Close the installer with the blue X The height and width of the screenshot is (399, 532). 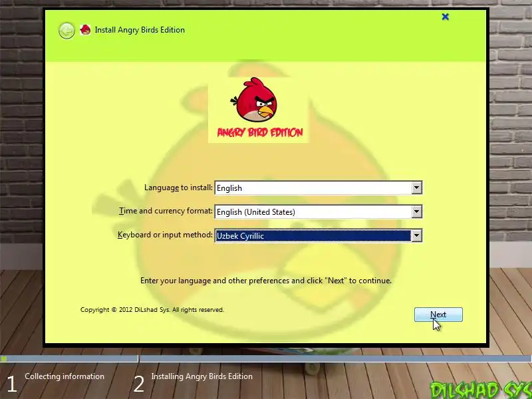(445, 17)
